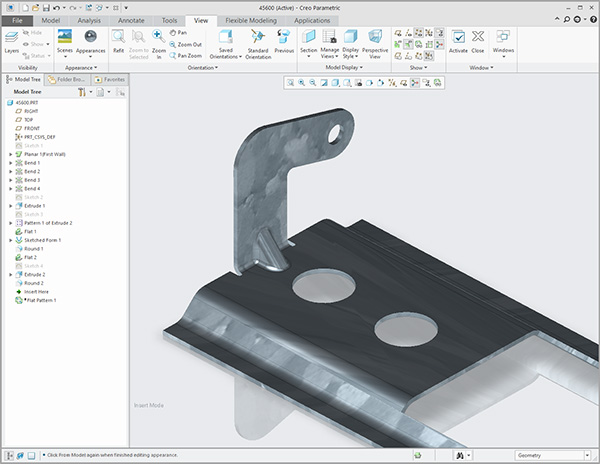Screen dimensions: 600x464
Task: Select the Sketched Form 1 feature
Action: pos(42,240)
